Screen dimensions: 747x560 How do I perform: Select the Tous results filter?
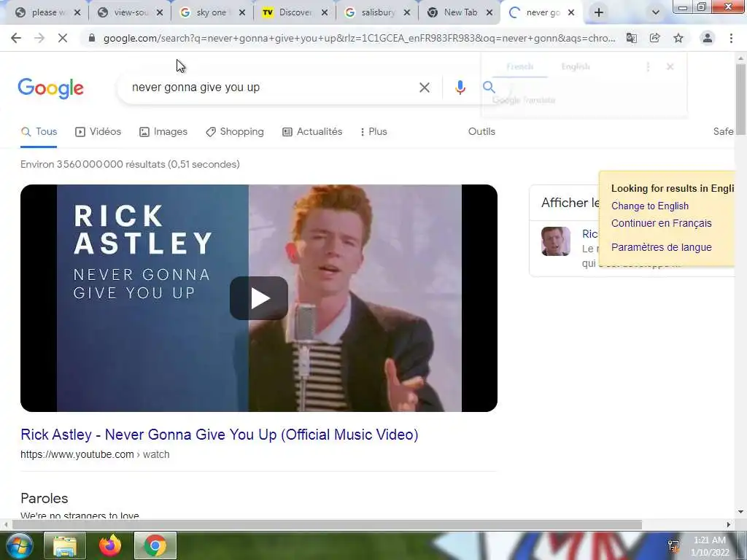point(39,132)
